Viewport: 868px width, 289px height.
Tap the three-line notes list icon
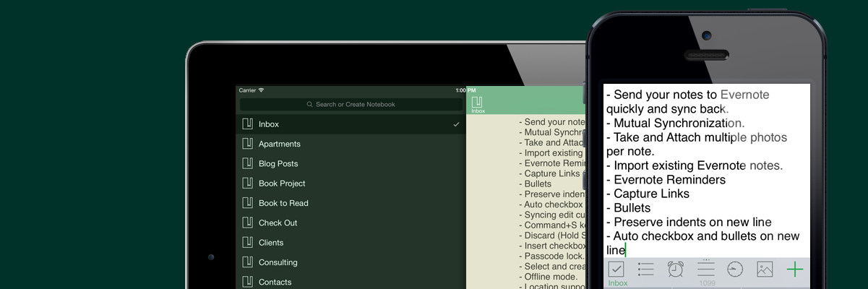[706, 268]
